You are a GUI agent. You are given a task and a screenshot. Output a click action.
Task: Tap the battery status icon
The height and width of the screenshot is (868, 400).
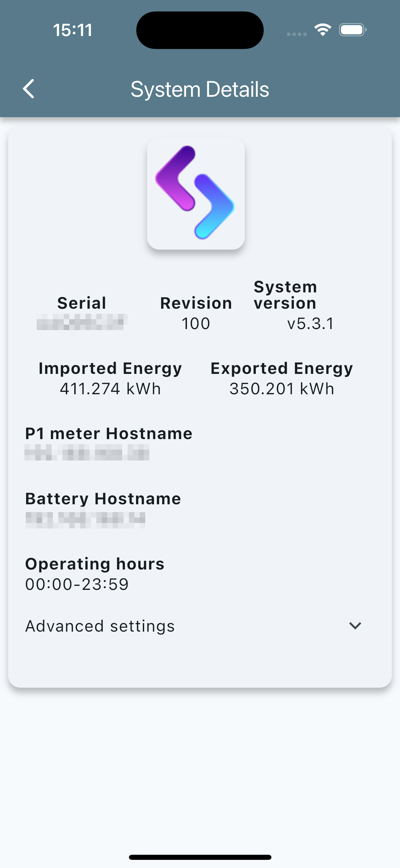pos(353,30)
